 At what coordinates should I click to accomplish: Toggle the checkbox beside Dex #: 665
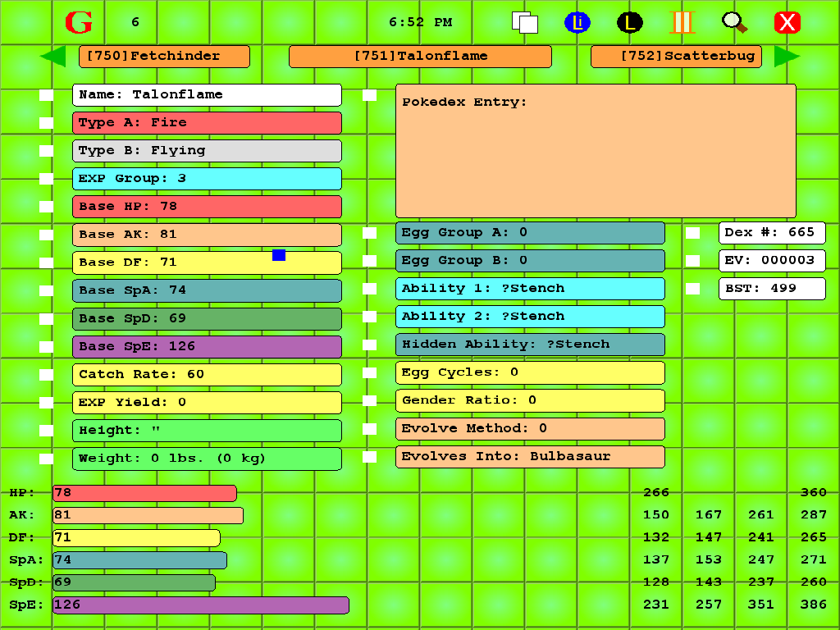point(692,233)
